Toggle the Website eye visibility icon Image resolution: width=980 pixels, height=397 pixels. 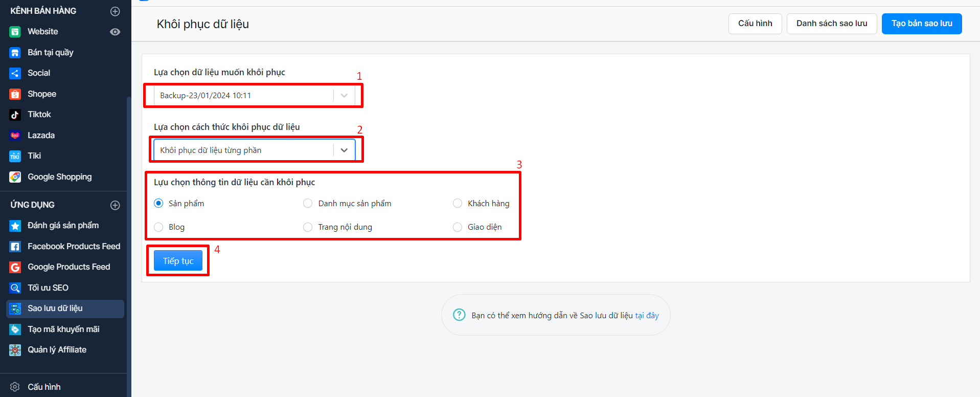(115, 32)
